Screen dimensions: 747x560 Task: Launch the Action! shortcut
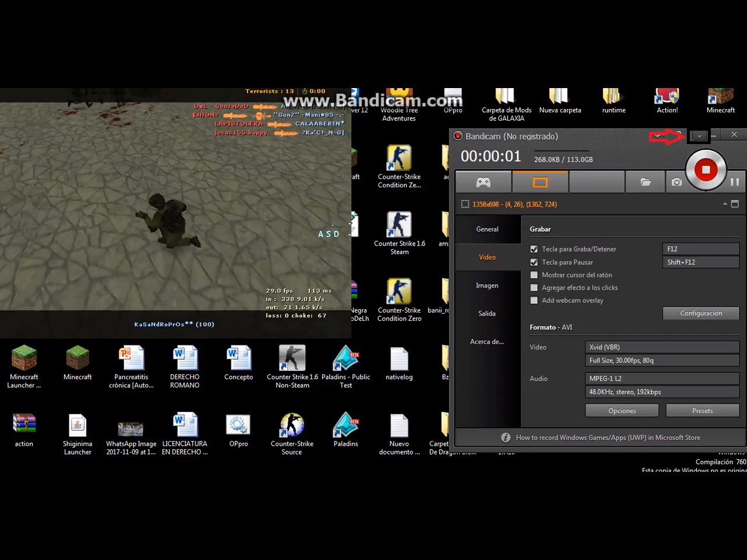coord(667,101)
